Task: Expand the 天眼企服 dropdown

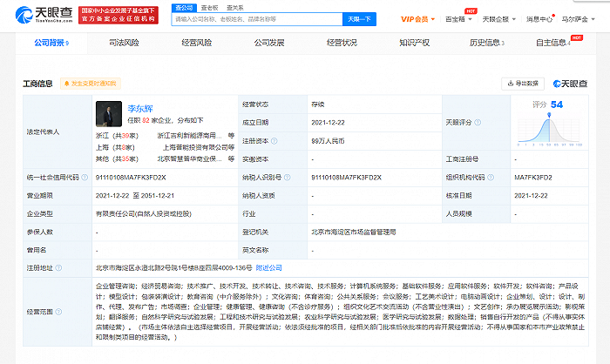Action: coord(499,19)
